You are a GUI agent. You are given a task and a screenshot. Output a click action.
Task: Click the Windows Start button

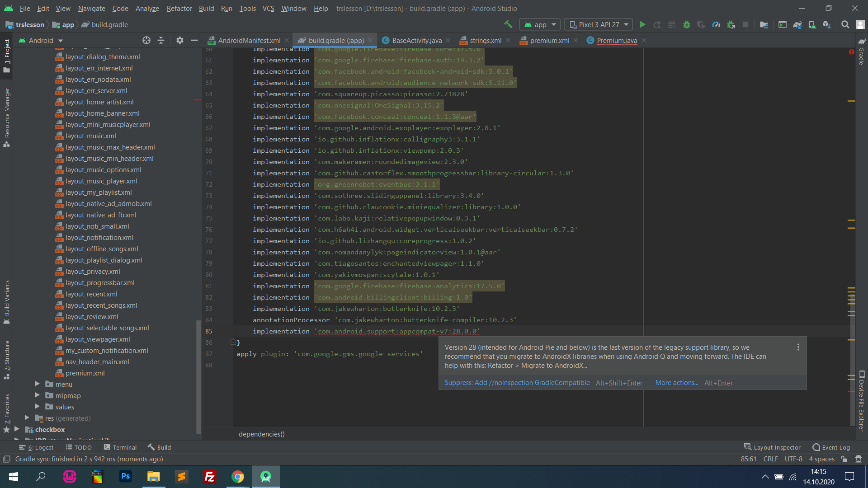(14, 476)
